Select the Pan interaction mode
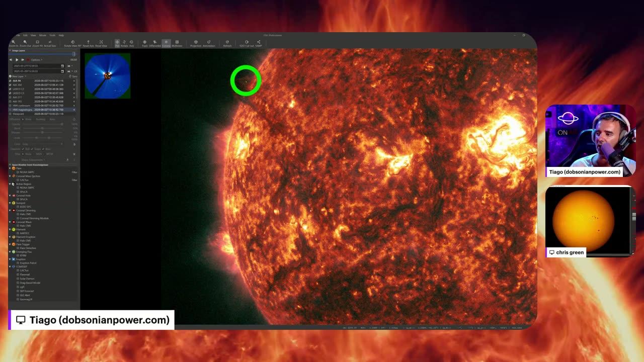Viewport: 644px width, 362px height. point(117,43)
